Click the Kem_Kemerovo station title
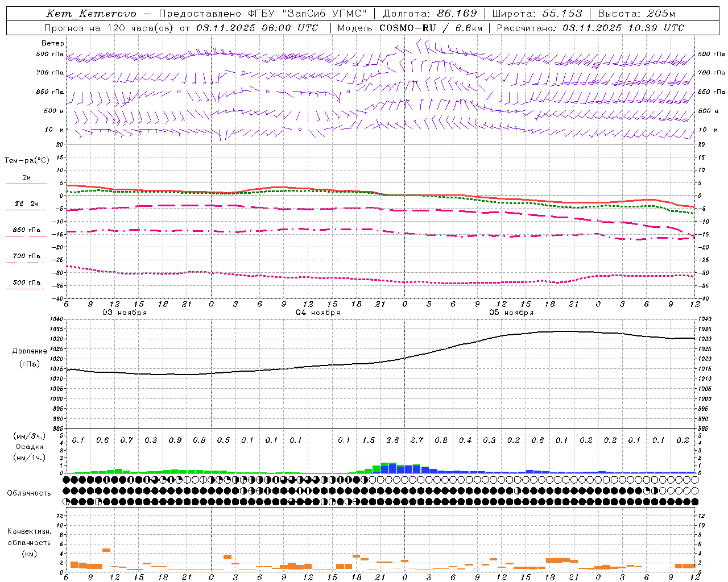This screenshot has height=582, width=728. click(92, 14)
